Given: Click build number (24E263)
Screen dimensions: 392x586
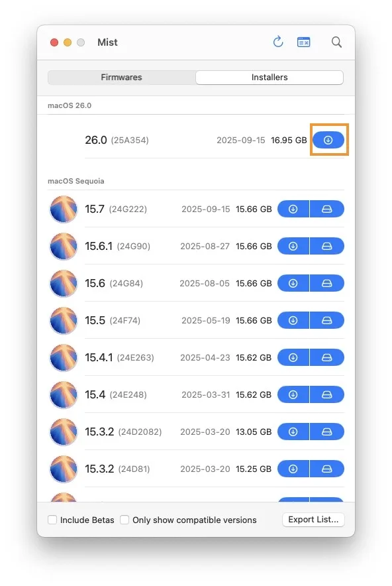Looking at the screenshot, I should (x=136, y=358).
